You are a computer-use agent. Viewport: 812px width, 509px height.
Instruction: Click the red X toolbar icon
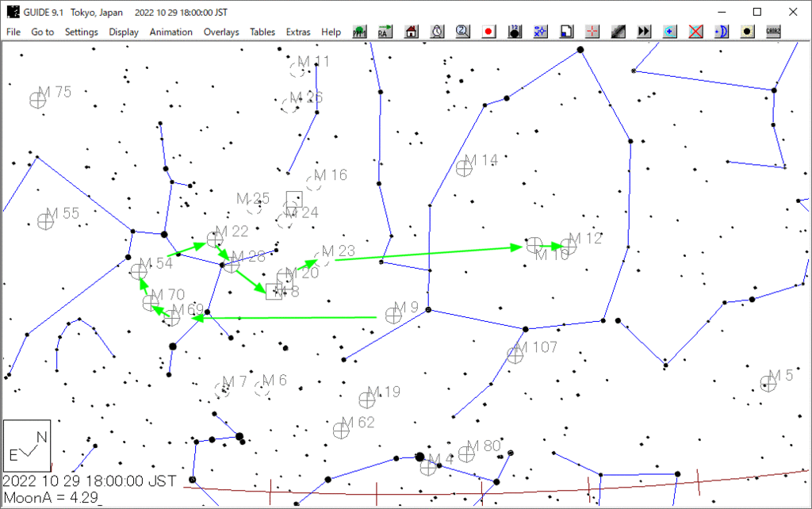pyautogui.click(x=695, y=32)
